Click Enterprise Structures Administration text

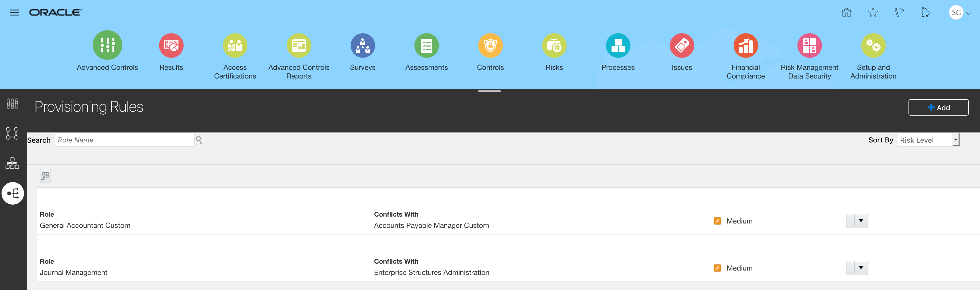coord(432,272)
